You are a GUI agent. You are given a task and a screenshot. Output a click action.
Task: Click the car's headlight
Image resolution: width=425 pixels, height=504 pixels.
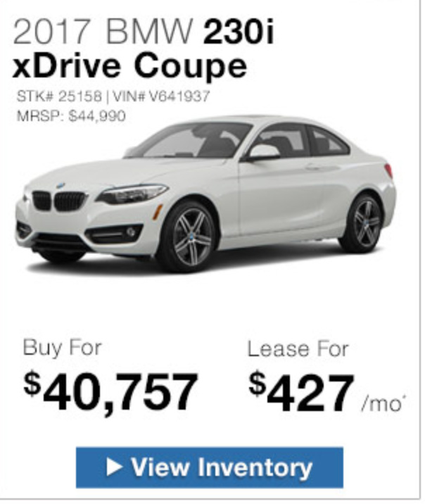click(132, 193)
